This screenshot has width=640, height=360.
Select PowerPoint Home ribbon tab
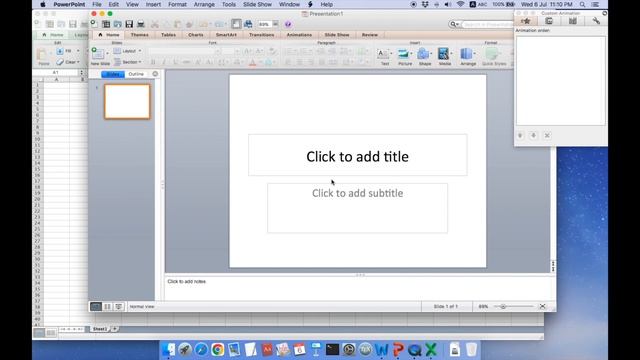pyautogui.click(x=109, y=35)
